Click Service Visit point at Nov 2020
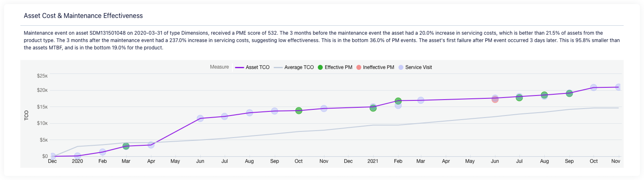The image size is (644, 180). pyautogui.click(x=324, y=108)
